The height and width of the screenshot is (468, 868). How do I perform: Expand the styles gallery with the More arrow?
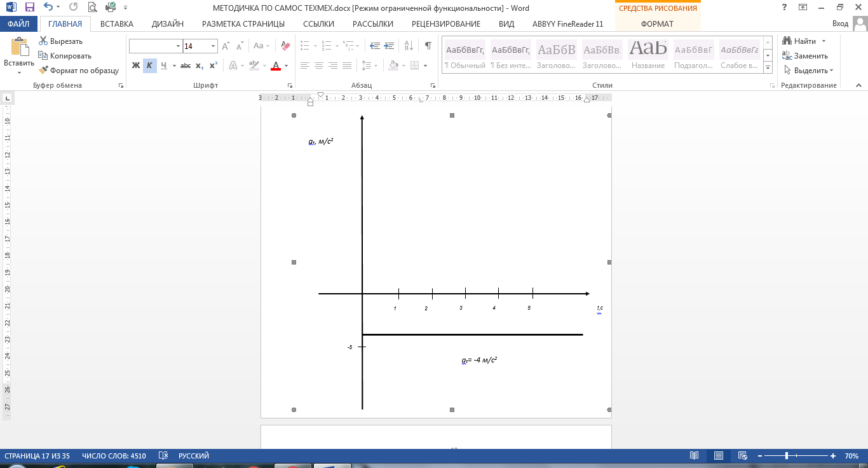click(x=768, y=68)
